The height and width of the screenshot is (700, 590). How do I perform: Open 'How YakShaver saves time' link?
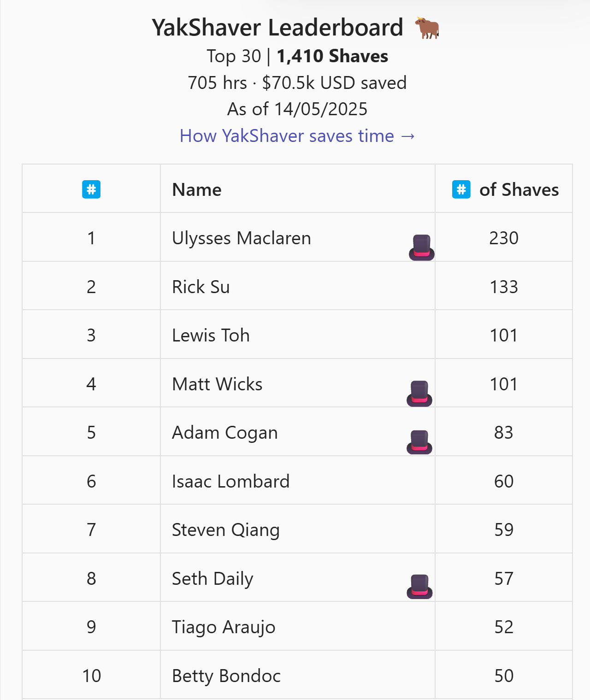(x=297, y=136)
